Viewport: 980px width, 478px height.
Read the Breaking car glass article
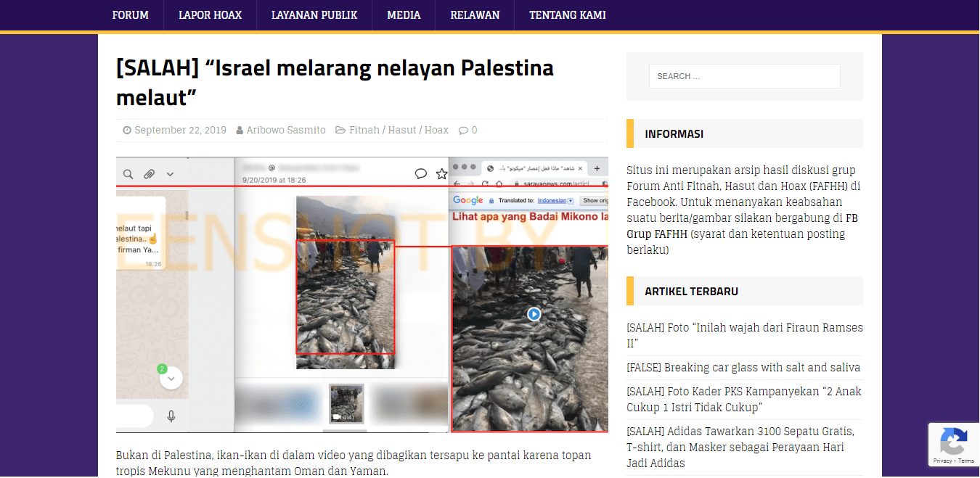(743, 368)
